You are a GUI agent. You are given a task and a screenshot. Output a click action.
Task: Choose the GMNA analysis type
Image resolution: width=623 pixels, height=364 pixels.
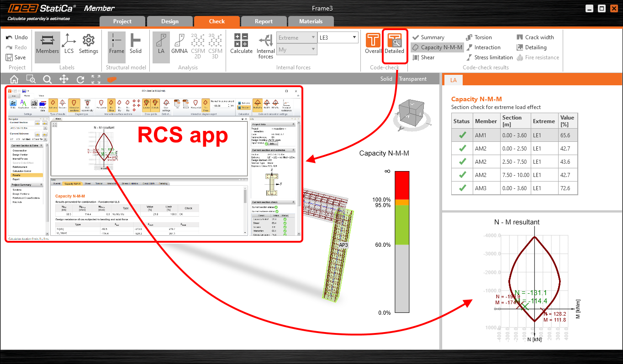point(180,44)
